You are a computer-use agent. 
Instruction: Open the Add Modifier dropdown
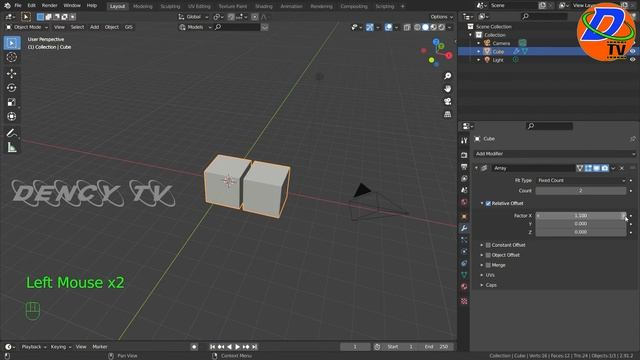[555, 154]
